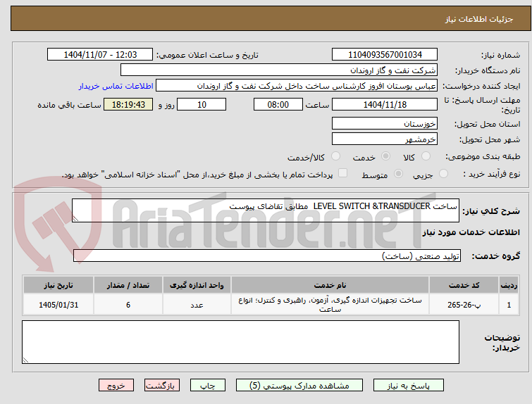Click the خوزستان province field
Image resolution: width=532 pixels, height=404 pixels.
[x=385, y=123]
